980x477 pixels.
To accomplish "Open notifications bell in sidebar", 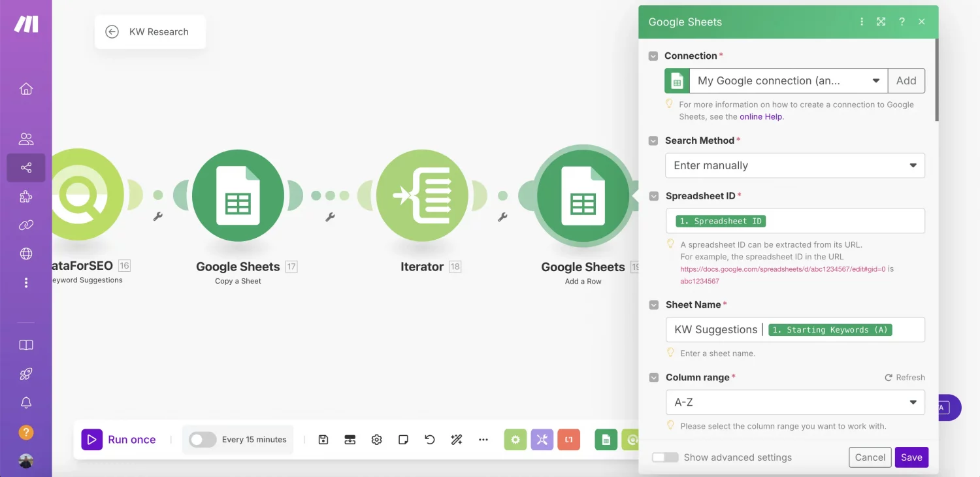I will point(26,403).
